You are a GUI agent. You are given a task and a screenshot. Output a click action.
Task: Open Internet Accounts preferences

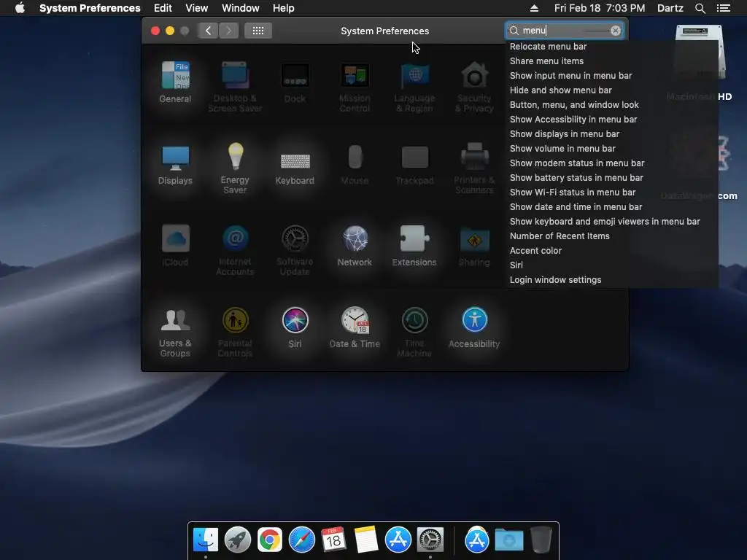point(235,251)
